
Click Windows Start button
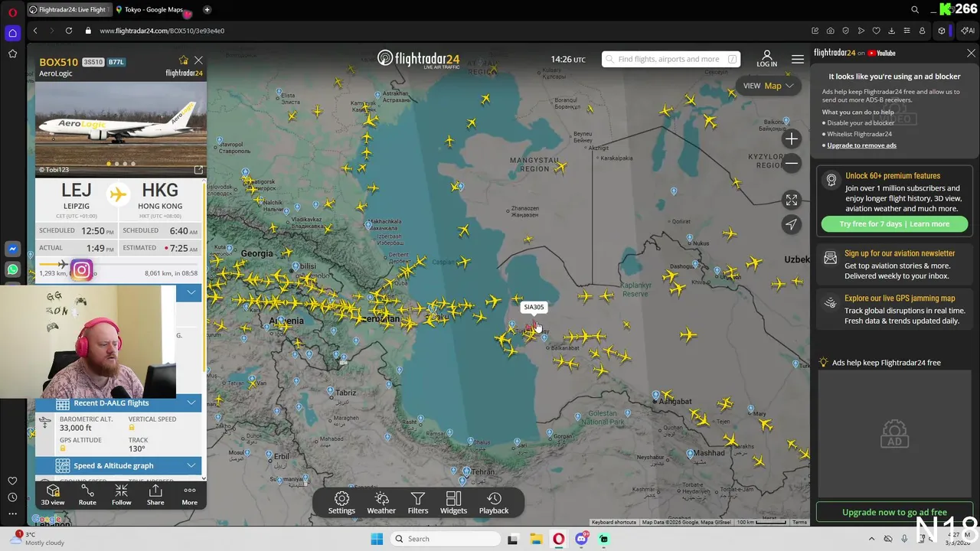[377, 539]
